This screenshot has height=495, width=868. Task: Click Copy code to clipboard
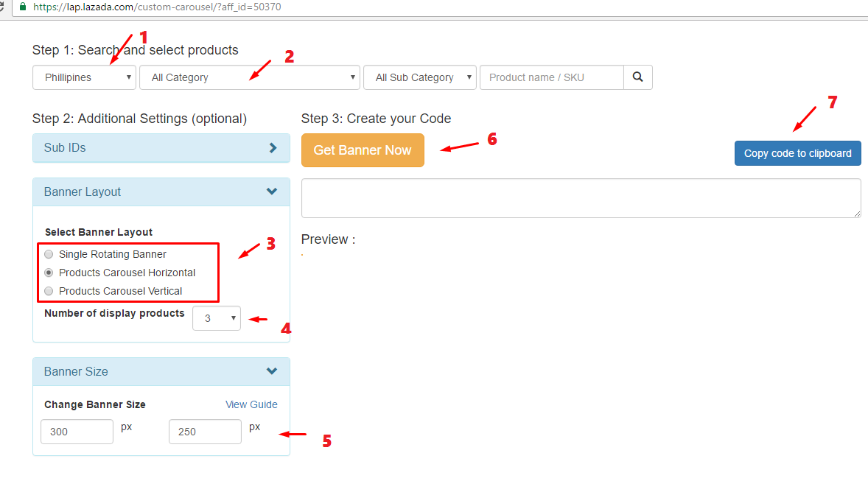coord(797,152)
